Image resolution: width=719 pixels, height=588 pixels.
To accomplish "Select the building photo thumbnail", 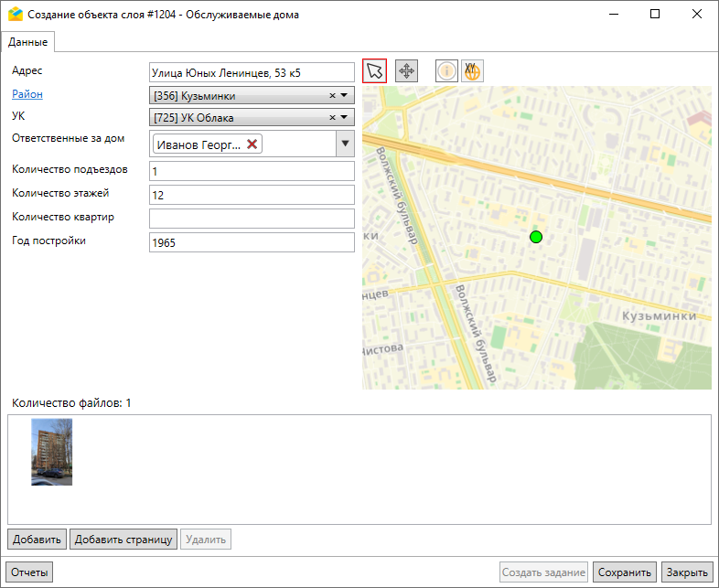I will (51, 452).
